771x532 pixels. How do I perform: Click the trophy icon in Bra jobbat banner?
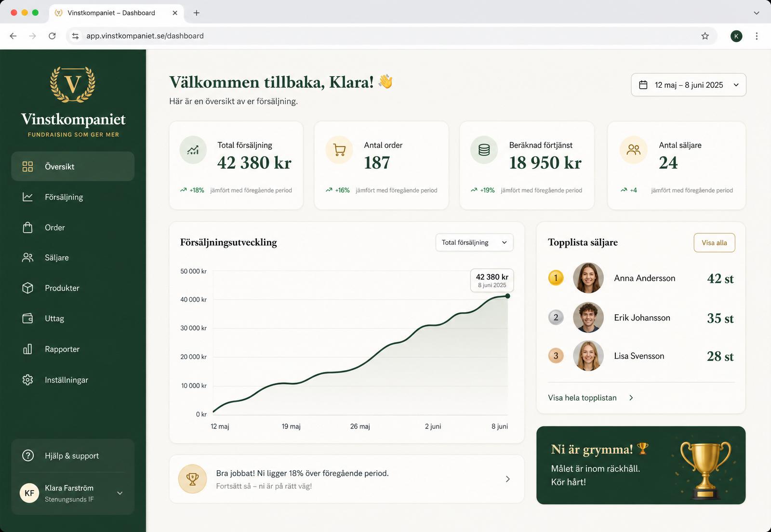coord(192,479)
